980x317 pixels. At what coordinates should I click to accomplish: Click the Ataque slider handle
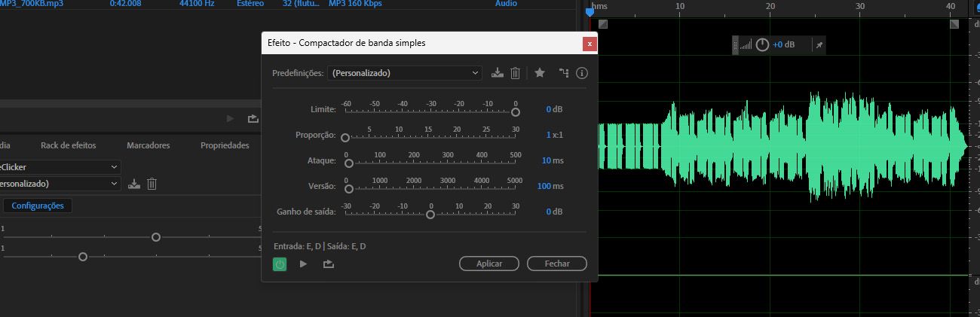tap(348, 163)
